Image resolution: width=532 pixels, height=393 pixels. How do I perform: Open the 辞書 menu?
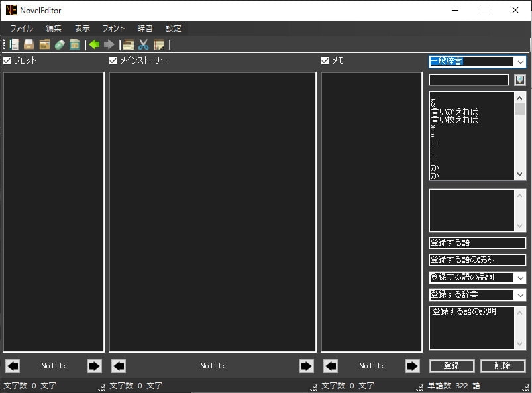coord(145,28)
